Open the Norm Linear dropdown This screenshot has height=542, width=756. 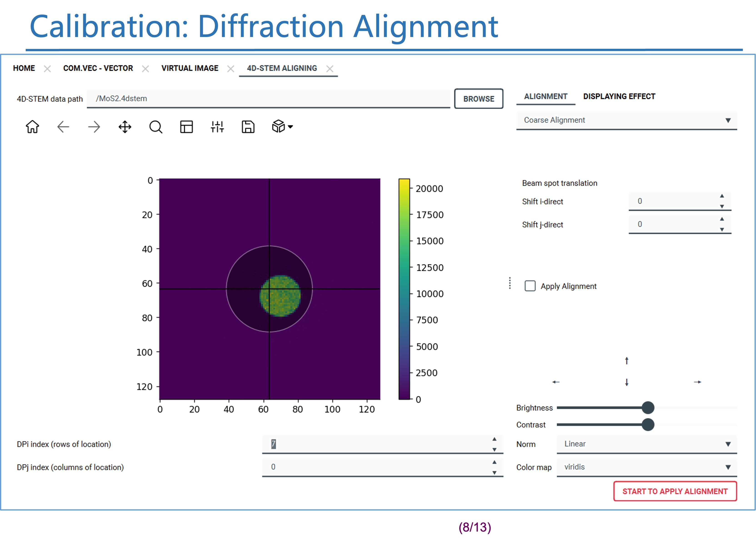click(x=646, y=444)
